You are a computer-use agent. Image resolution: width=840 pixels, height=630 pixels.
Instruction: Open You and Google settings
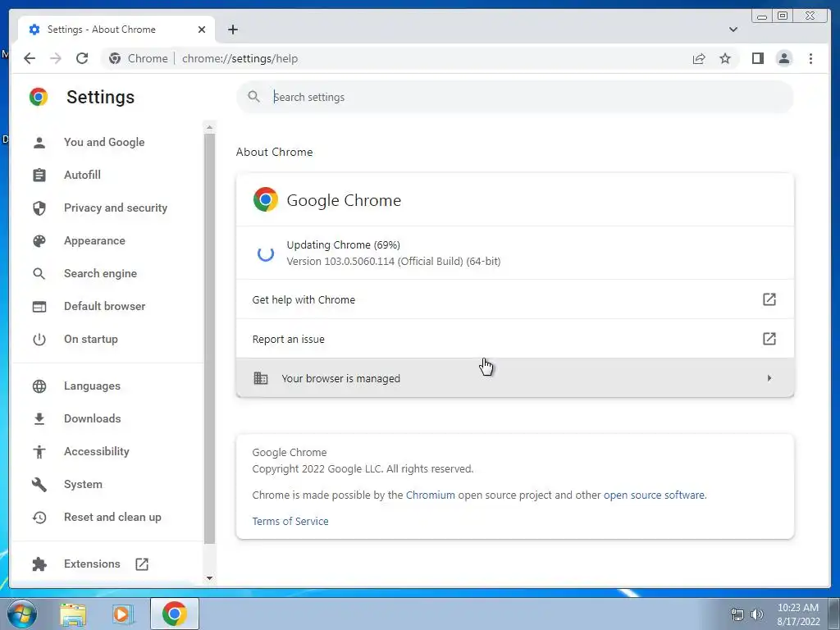coord(104,143)
